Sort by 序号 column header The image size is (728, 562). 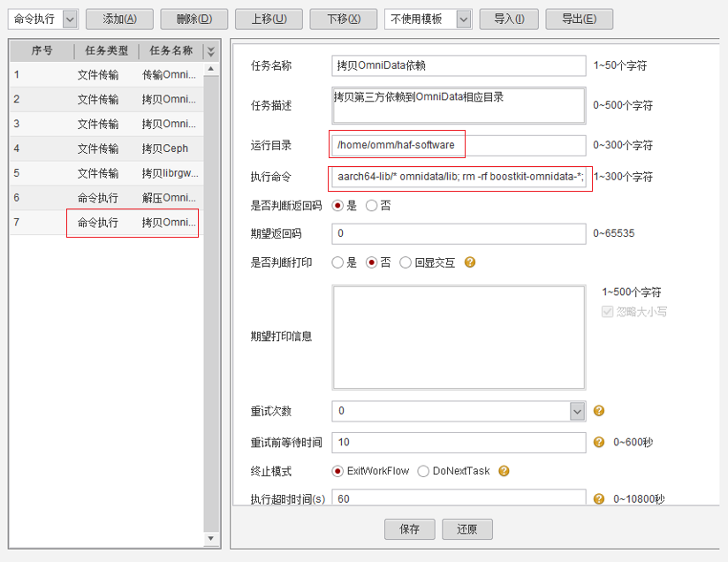point(42,50)
